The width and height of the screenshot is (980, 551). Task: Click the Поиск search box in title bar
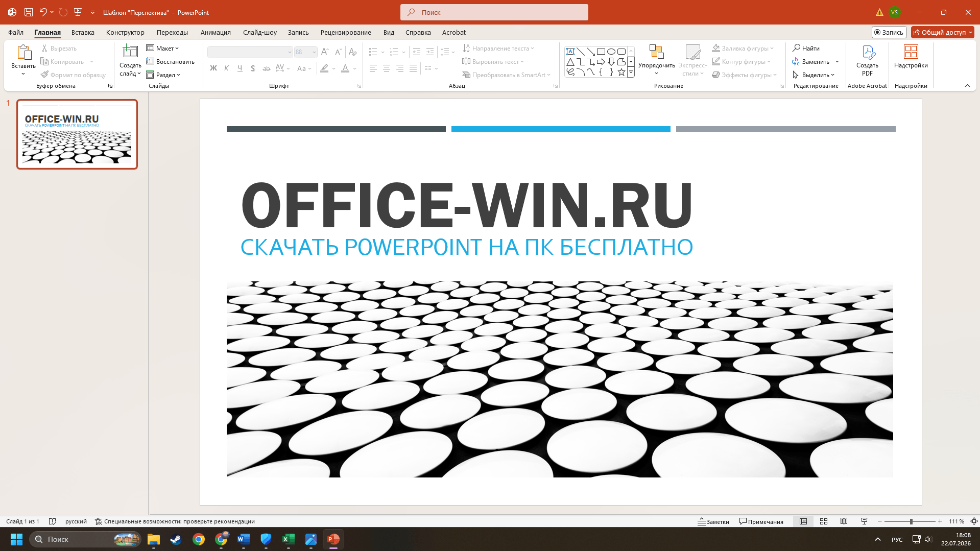coord(494,12)
